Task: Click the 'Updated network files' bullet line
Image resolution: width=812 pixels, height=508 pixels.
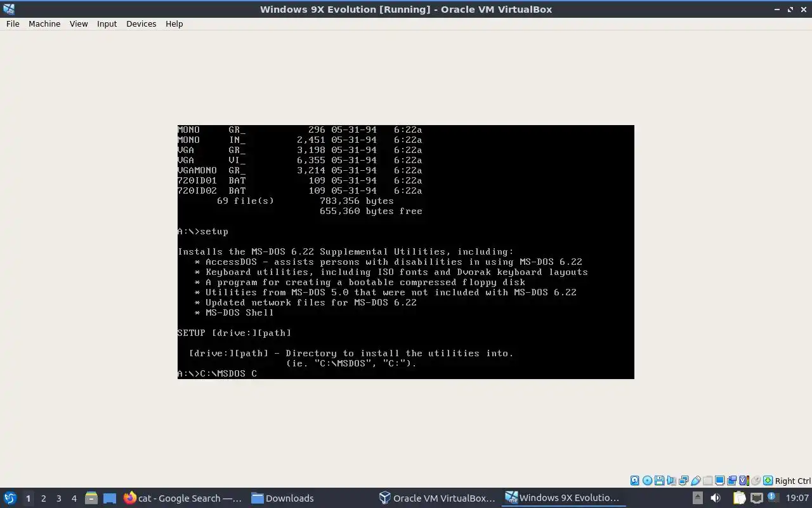Action: [306, 302]
